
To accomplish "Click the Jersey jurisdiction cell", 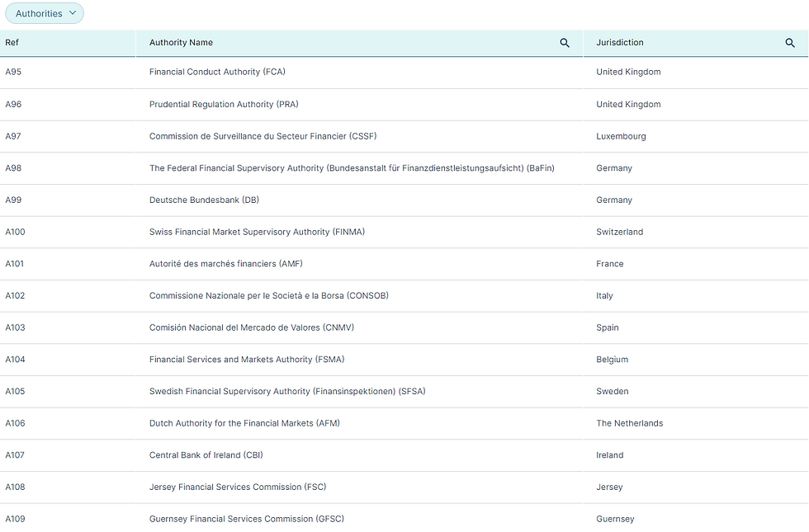I will [609, 487].
